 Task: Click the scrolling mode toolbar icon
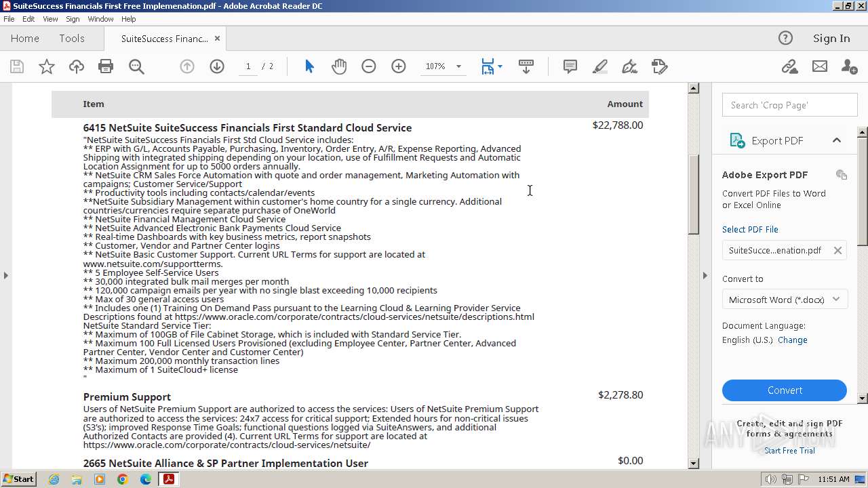526,66
